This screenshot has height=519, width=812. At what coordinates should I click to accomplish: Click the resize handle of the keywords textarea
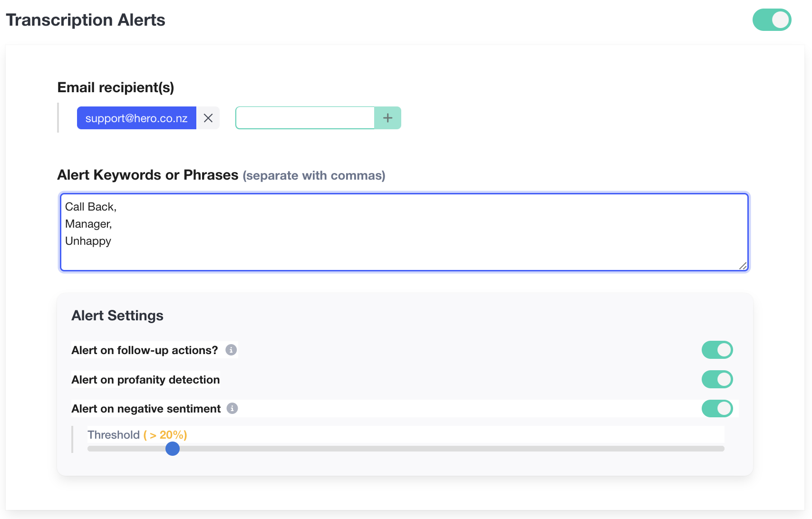pyautogui.click(x=743, y=267)
